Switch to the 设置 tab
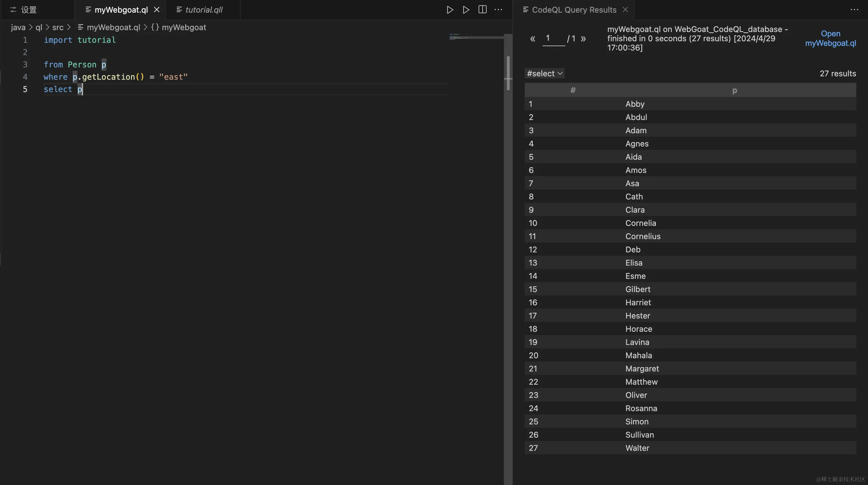Viewport: 868px width, 485px height. click(x=38, y=10)
